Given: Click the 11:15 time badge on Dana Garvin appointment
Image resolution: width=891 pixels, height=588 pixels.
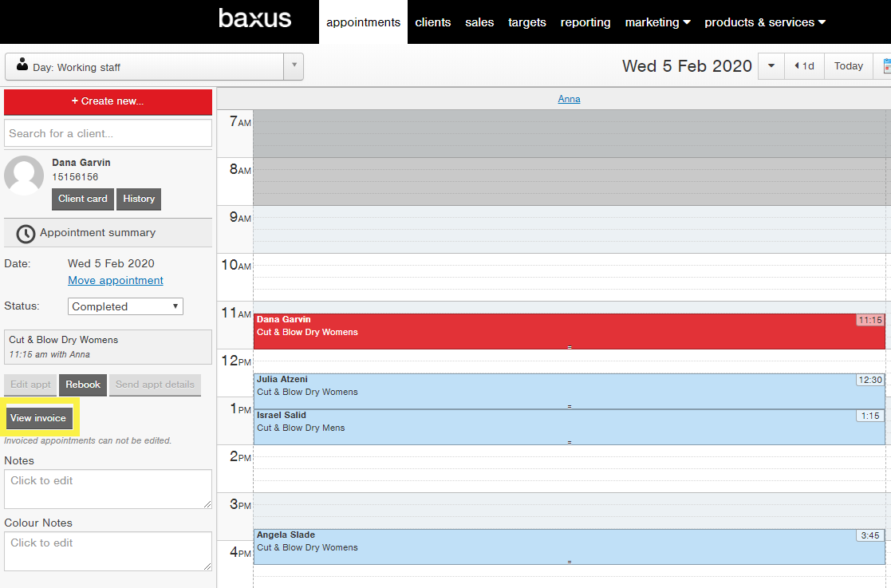Looking at the screenshot, I should click(870, 321).
